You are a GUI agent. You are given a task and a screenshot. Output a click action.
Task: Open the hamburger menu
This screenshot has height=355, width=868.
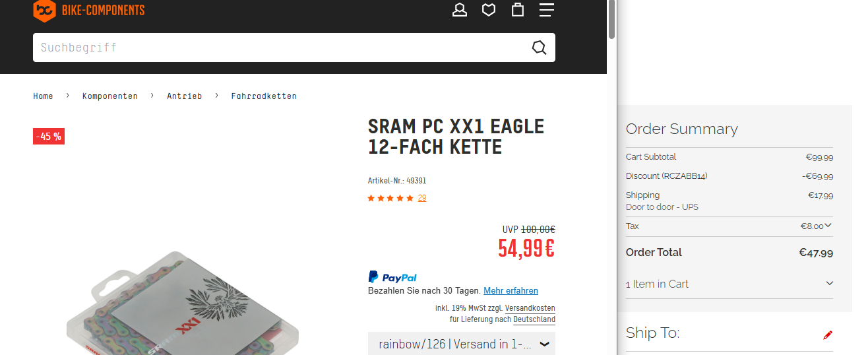(546, 10)
